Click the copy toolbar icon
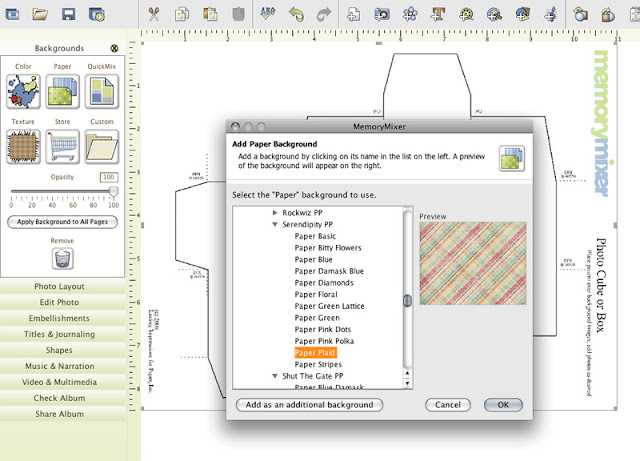 (x=182, y=14)
